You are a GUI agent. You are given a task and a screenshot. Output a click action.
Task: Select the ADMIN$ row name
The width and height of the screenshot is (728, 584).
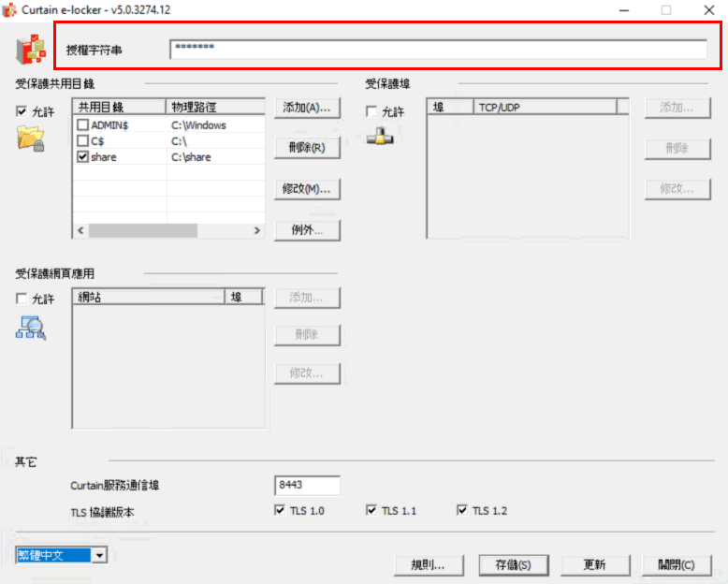(x=109, y=125)
